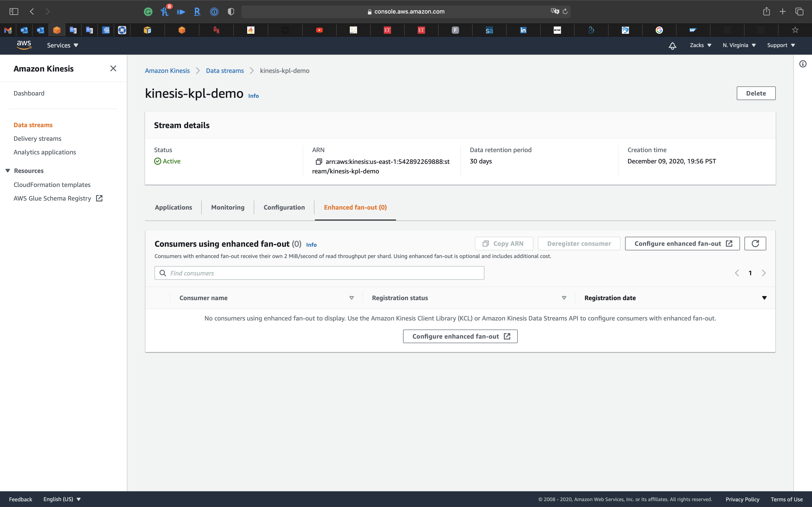Image resolution: width=812 pixels, height=507 pixels.
Task: Click the refresh consumers icon button
Action: point(755,244)
